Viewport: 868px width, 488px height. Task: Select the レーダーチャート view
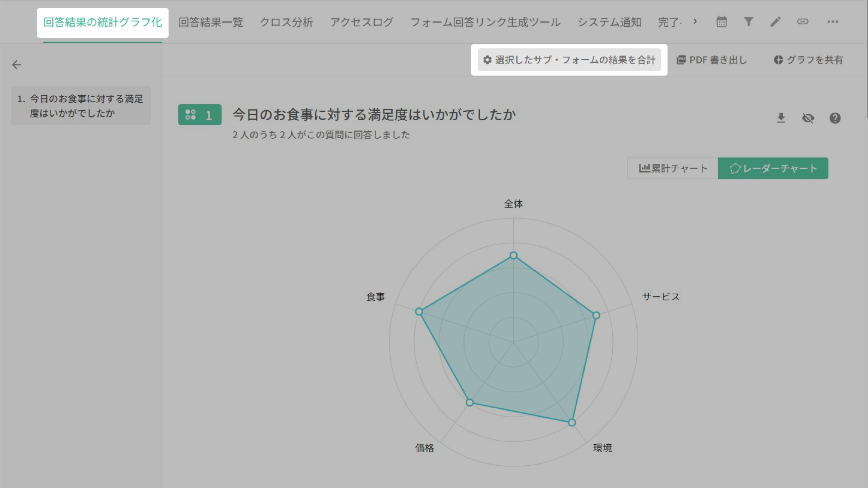[x=773, y=168]
